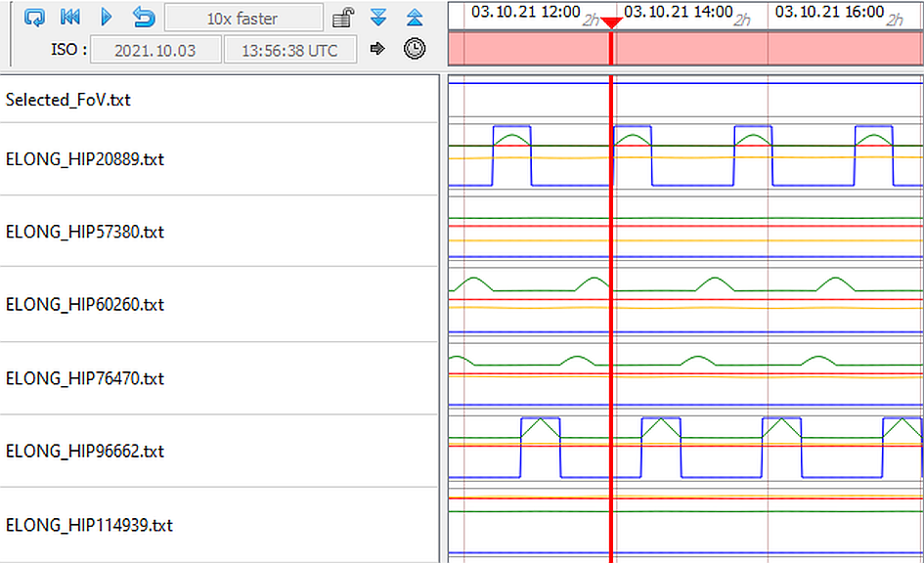Jump to start with rewind icon
Viewport: 924px width, 563px height.
coord(70,17)
